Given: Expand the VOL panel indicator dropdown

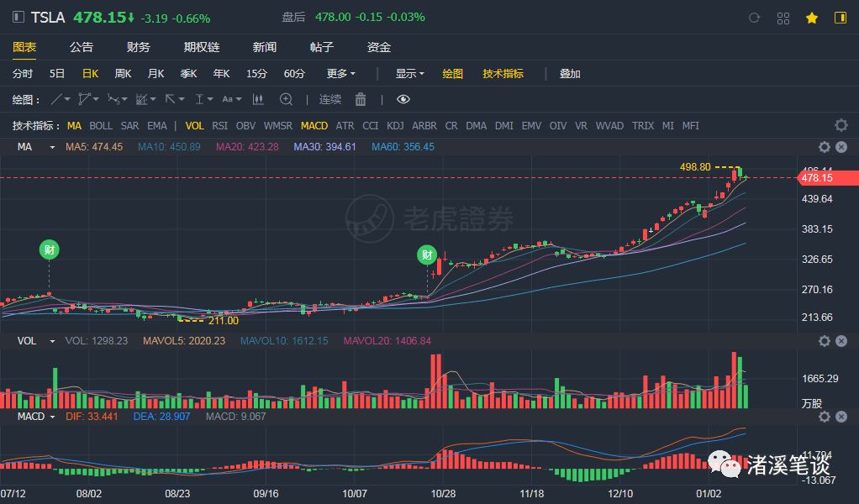Looking at the screenshot, I should [x=53, y=341].
